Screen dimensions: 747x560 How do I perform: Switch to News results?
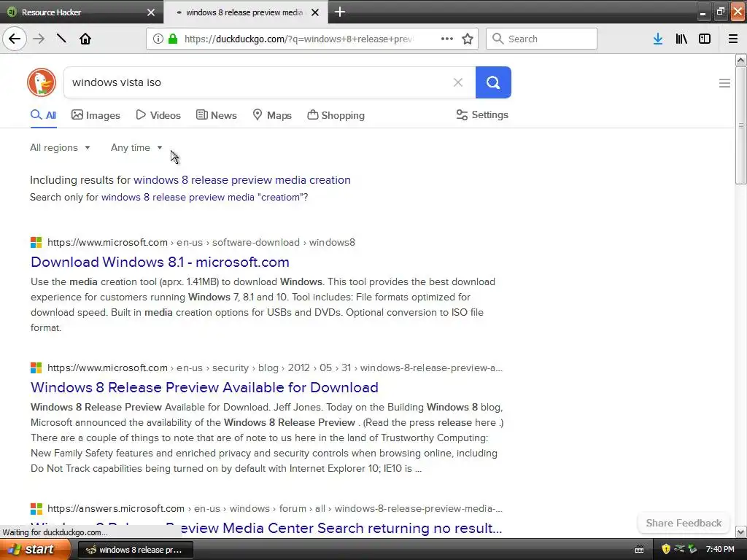pyautogui.click(x=216, y=115)
